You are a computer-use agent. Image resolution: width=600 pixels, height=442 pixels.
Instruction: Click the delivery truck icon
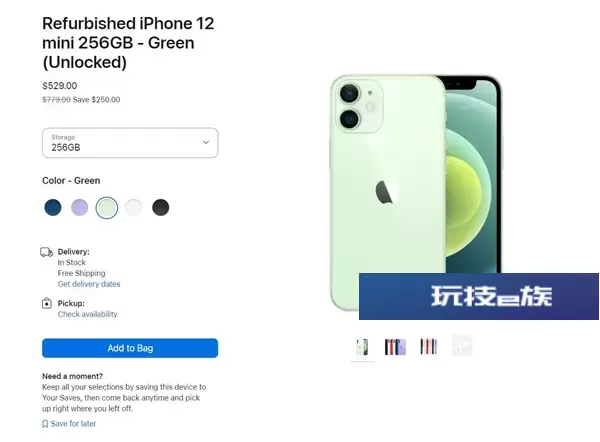tap(47, 252)
